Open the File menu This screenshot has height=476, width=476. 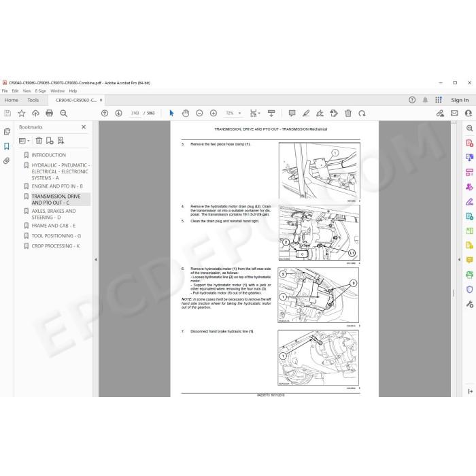pyautogui.click(x=5, y=90)
